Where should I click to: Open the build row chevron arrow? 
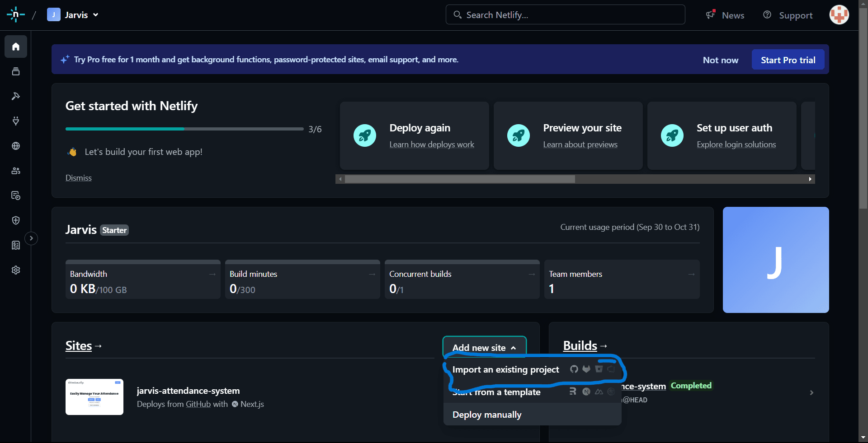point(811,392)
